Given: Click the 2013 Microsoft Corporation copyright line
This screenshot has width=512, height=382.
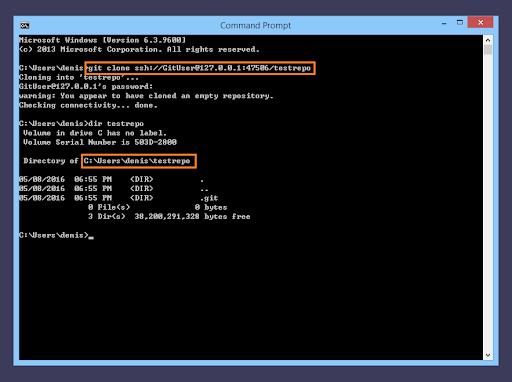Looking at the screenshot, I should [x=139, y=50].
